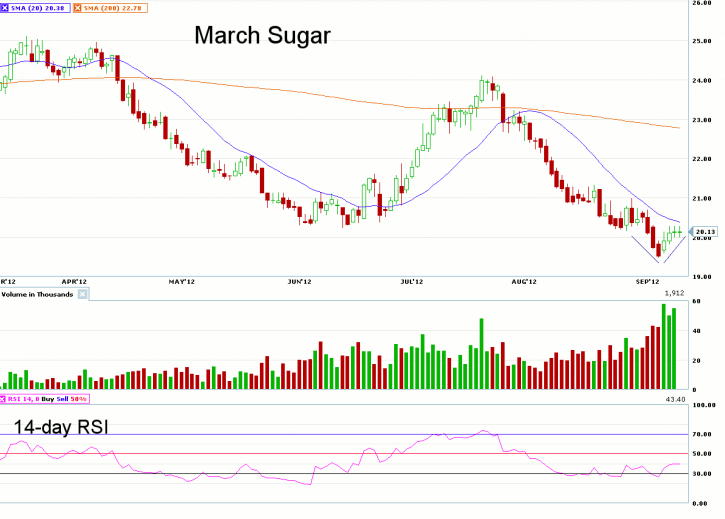Click the MAY'12 date axis label
The height and width of the screenshot is (519, 725).
(180, 283)
